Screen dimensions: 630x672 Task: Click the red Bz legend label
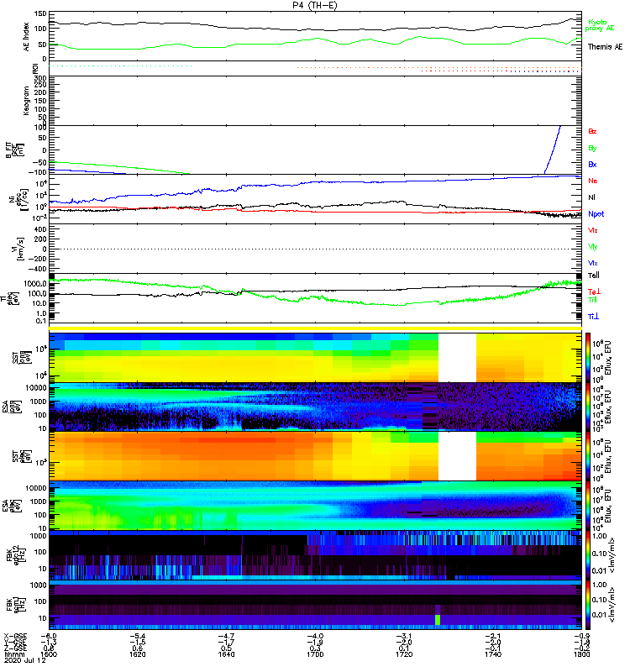tap(592, 132)
